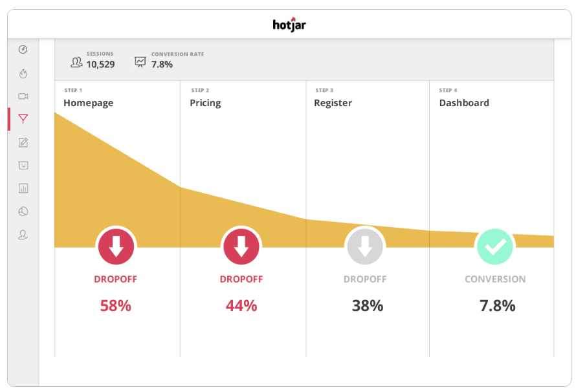The image size is (576, 392).
Task: Click the Sessions count 10,529
Action: pos(100,64)
